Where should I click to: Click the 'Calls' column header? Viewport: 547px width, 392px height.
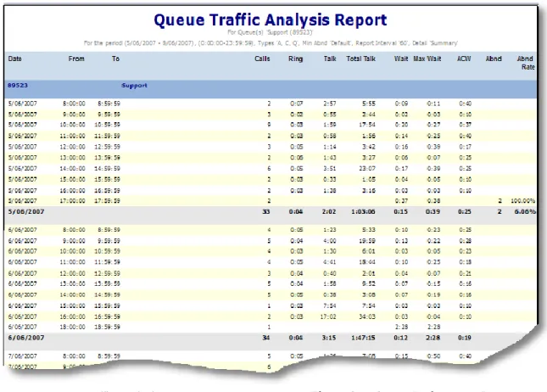tap(262, 59)
